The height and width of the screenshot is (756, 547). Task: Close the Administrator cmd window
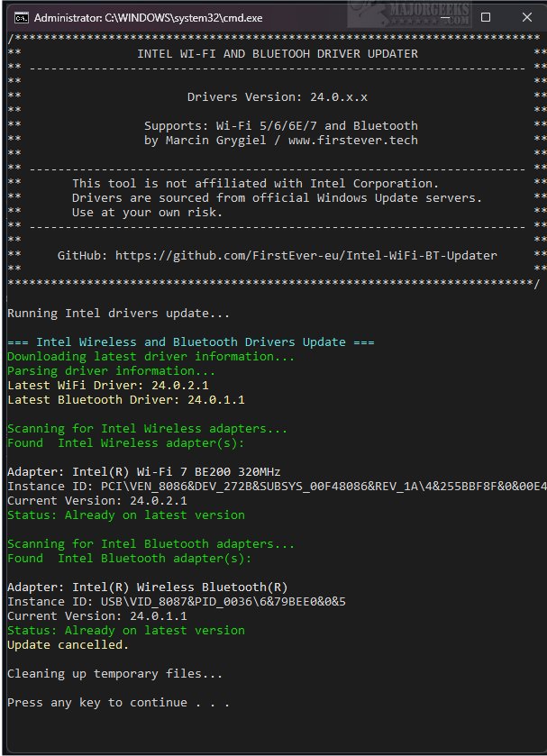pos(526,17)
